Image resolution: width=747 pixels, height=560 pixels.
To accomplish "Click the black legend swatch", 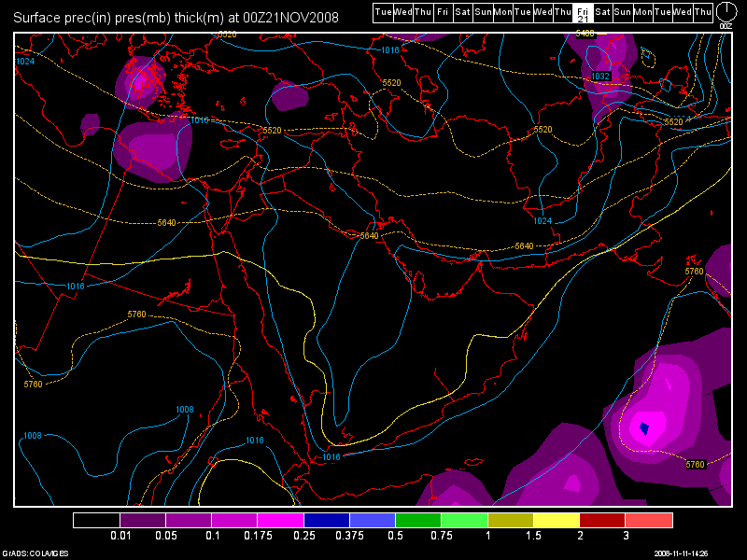I will 97,520.
